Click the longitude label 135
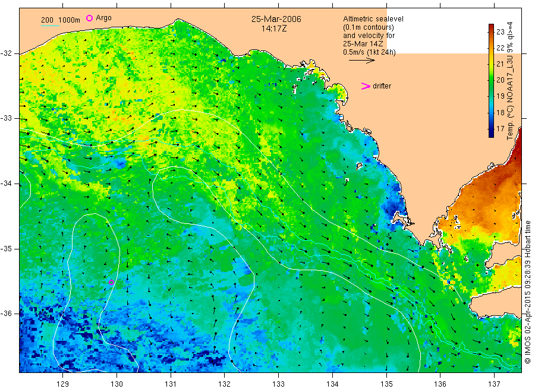Image resolution: width=535 pixels, height=392 pixels. [386, 384]
